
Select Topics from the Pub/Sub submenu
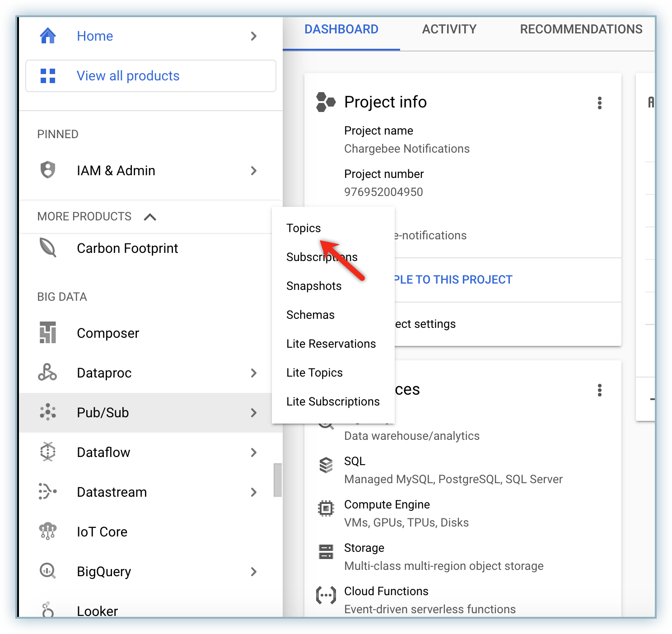[x=303, y=228]
